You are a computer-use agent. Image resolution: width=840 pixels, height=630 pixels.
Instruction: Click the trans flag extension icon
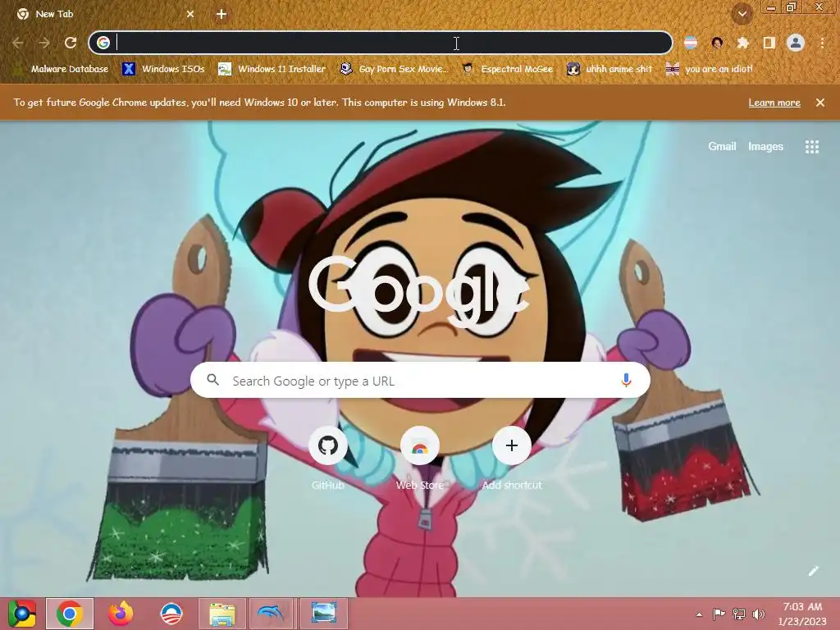click(x=691, y=43)
